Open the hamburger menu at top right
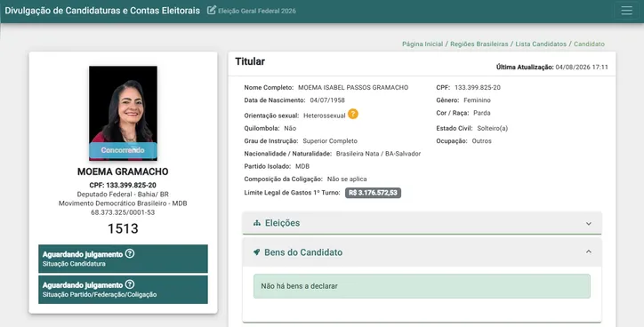 pyautogui.click(x=626, y=11)
